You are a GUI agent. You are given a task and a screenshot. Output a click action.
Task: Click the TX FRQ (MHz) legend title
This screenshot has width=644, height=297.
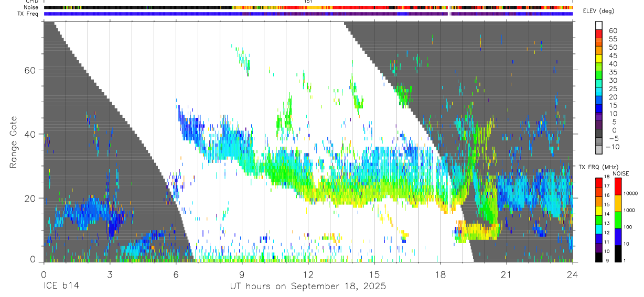pos(597,167)
